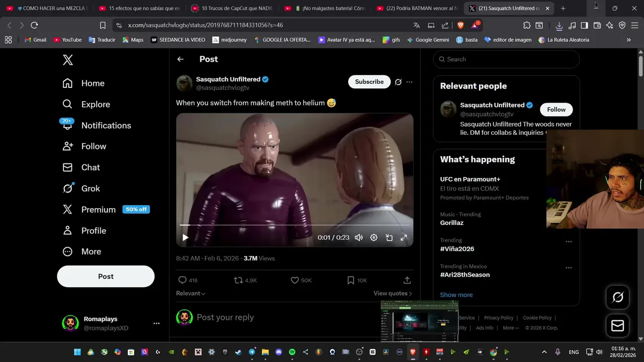The image size is (644, 362).
Task: Switch to Podria BATMAN vencer tab
Action: 418,9
